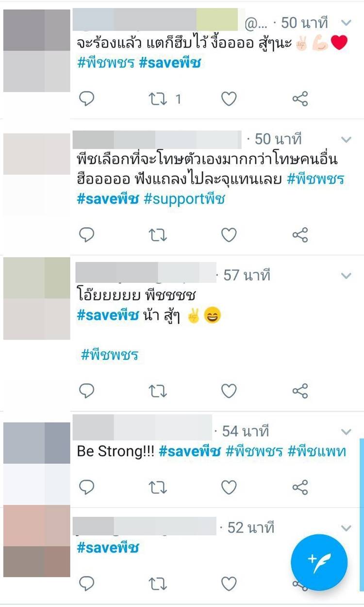Share the โอ๊ยยยยย พีชชชช tweet
Image resolution: width=364 pixels, height=607 pixels.
[x=300, y=391]
